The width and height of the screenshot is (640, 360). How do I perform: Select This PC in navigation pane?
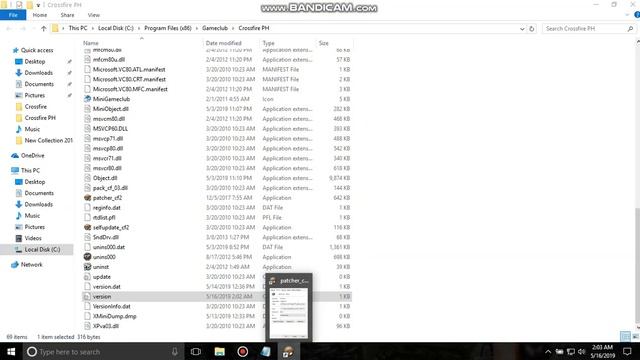[30, 170]
